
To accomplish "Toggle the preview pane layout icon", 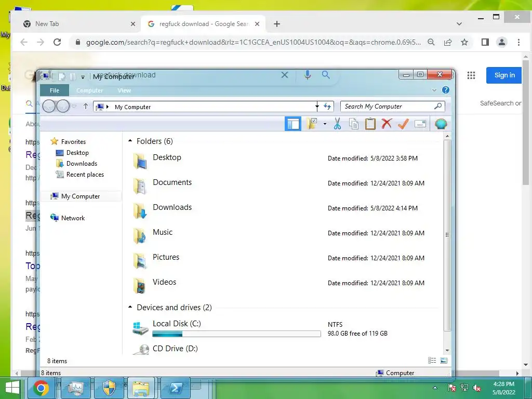I will coord(293,124).
